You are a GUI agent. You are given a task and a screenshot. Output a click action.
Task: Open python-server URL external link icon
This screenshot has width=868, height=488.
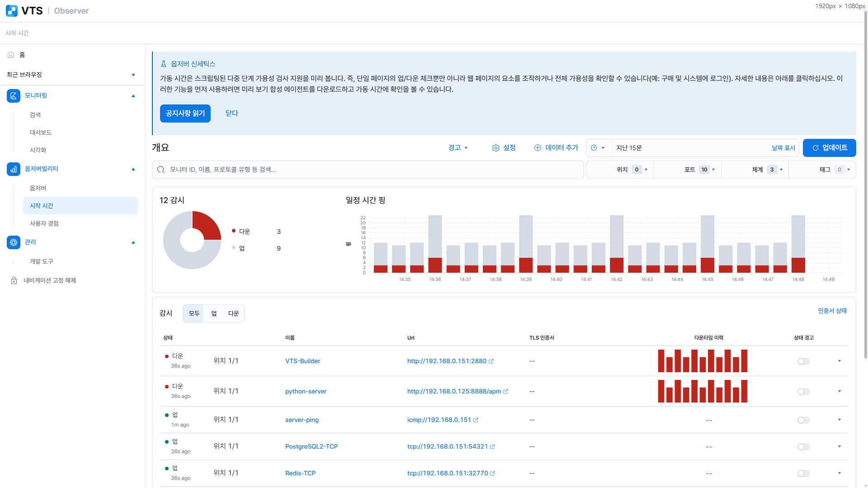tap(505, 392)
